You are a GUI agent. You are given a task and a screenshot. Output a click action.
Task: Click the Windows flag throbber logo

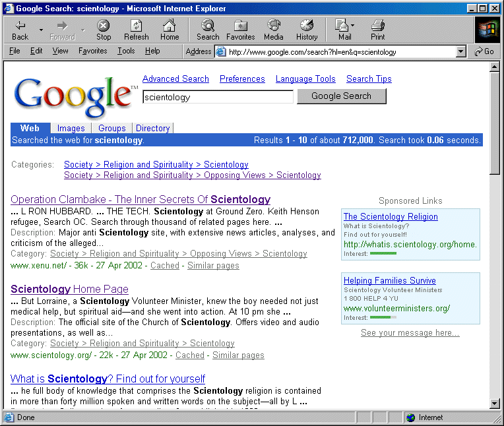point(488,30)
